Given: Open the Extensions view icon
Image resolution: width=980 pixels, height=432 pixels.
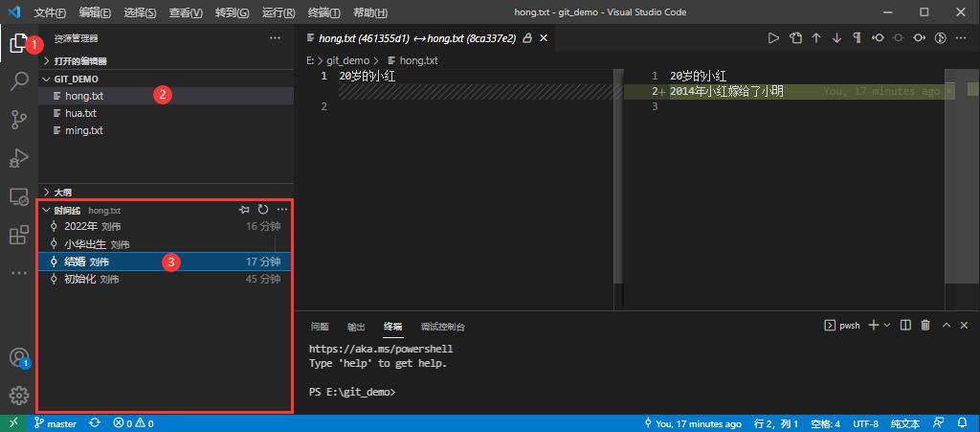Looking at the screenshot, I should [x=19, y=235].
